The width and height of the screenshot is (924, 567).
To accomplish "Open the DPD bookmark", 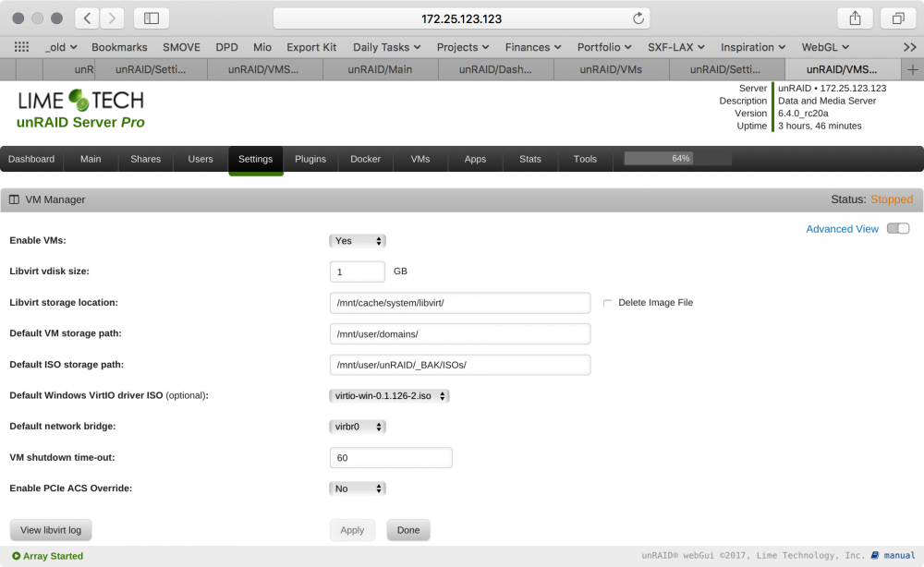I will 227,47.
